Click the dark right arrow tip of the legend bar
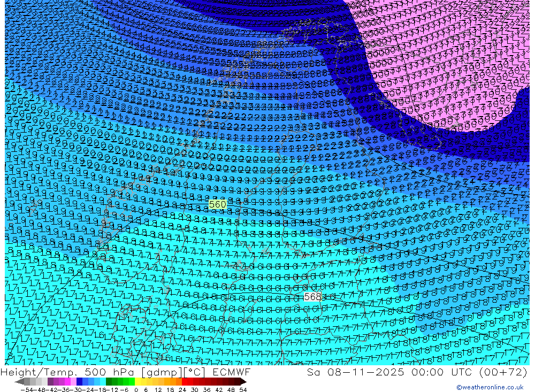This screenshot has height=392, width=535. click(x=243, y=382)
